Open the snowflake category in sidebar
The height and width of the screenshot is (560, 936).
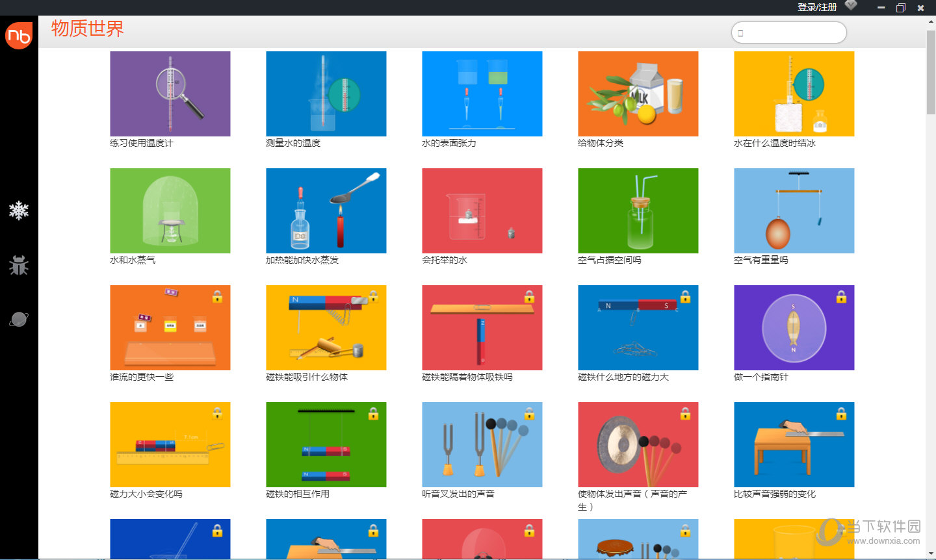(19, 210)
